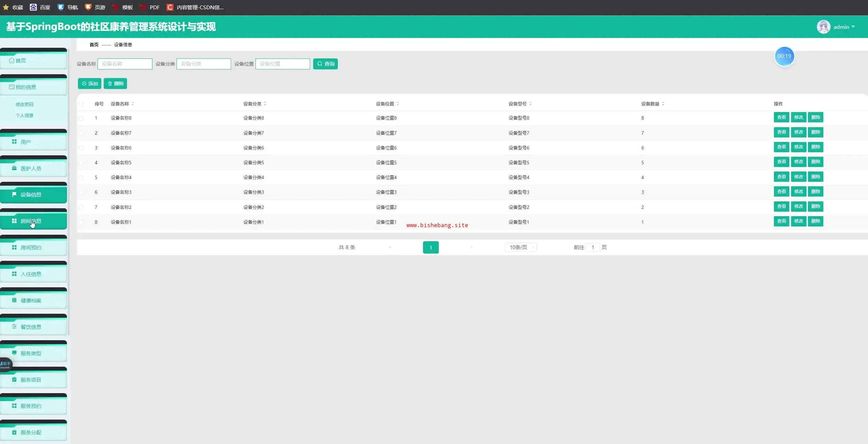Click the admin avatar image
This screenshot has width=868, height=444.
(x=823, y=27)
